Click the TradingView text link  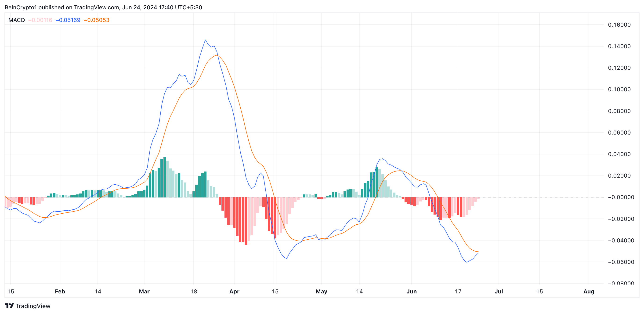coord(33,306)
